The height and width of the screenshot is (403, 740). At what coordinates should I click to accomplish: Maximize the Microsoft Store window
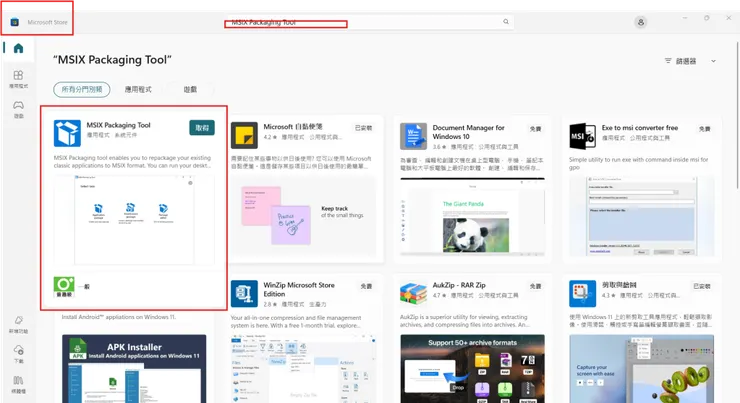tap(706, 17)
